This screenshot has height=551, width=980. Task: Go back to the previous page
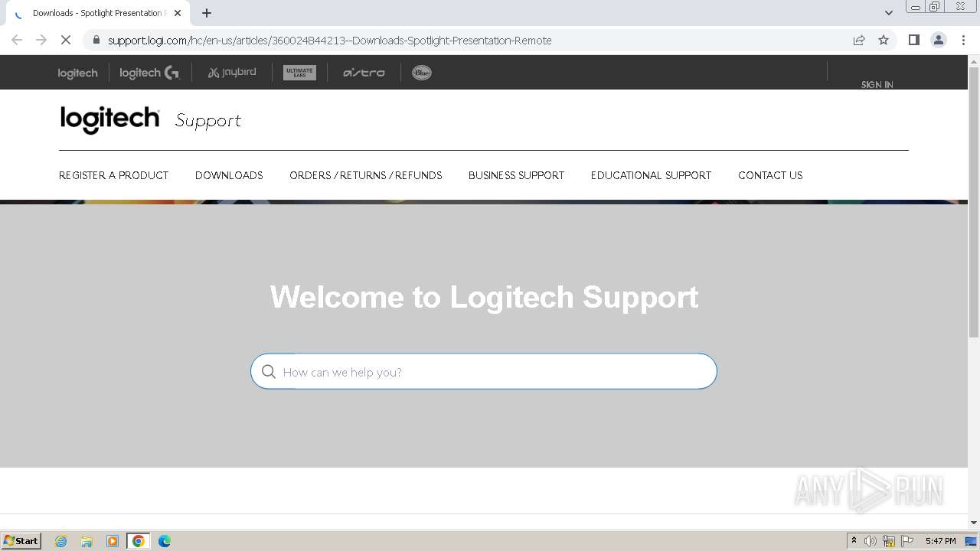pos(17,40)
